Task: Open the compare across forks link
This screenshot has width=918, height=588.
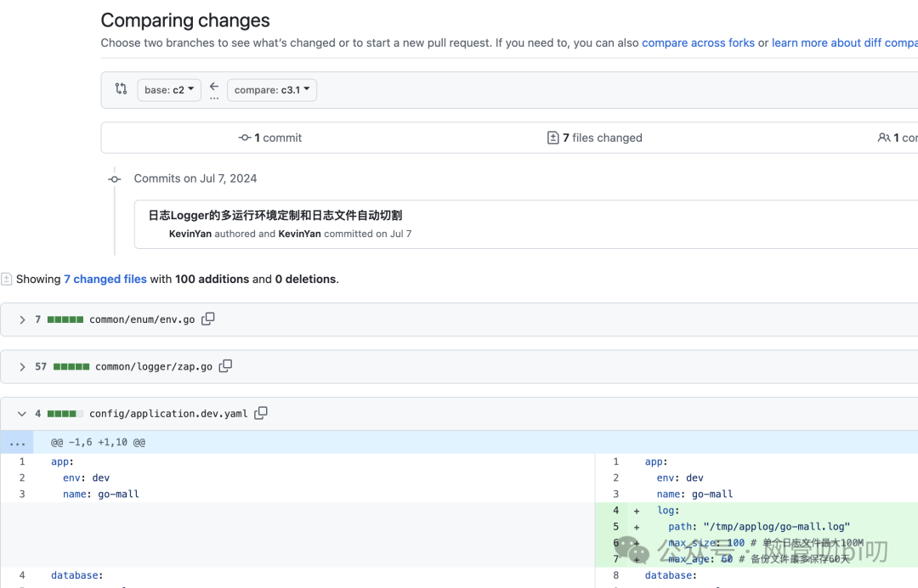Action: pyautogui.click(x=698, y=42)
